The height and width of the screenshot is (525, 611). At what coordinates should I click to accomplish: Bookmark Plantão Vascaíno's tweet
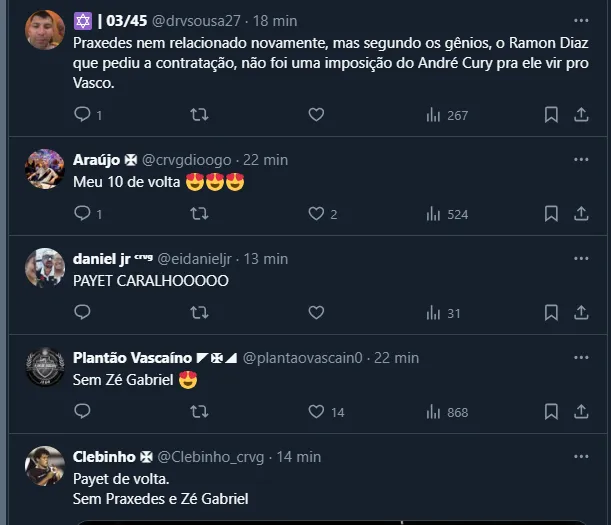pyautogui.click(x=551, y=411)
